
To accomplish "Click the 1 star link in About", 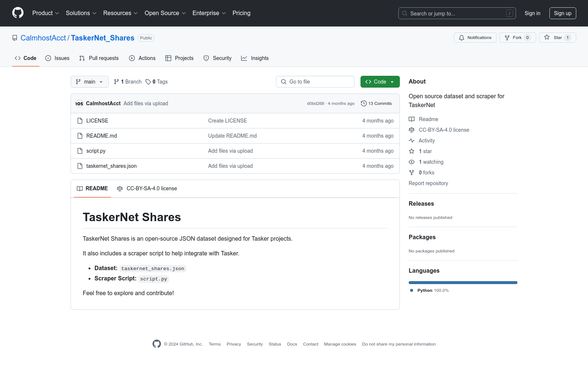I will 420,151.
